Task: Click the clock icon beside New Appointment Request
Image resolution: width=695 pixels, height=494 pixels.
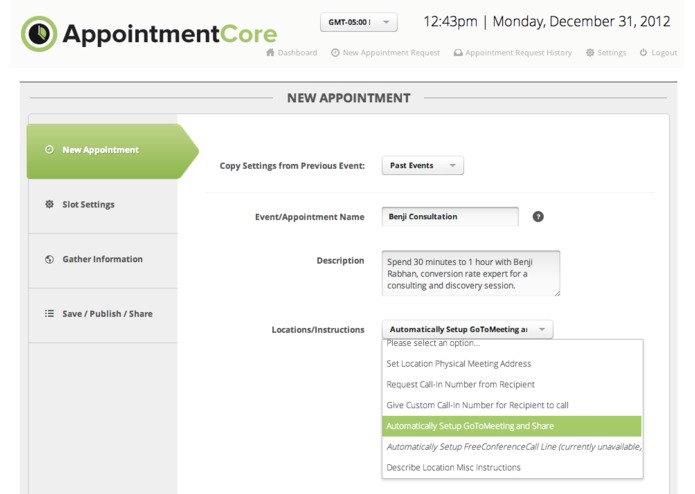Action: 335,52
